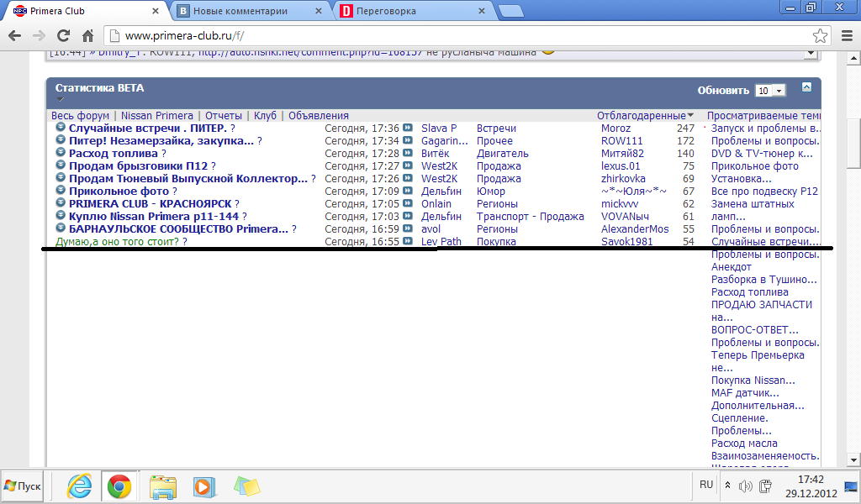The width and height of the screenshot is (861, 504).
Task: Click the first-unread icon next to Прикольное фото thread
Action: [61, 191]
